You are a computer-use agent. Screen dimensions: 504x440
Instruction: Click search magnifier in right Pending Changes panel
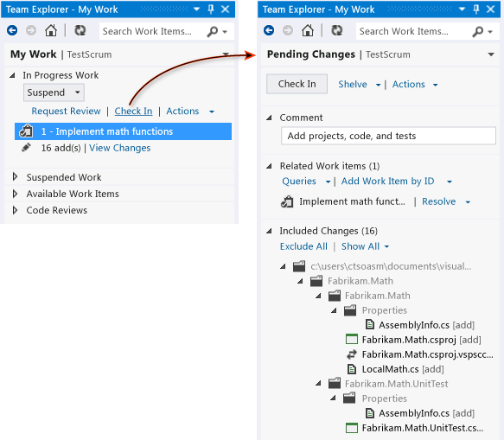(478, 31)
